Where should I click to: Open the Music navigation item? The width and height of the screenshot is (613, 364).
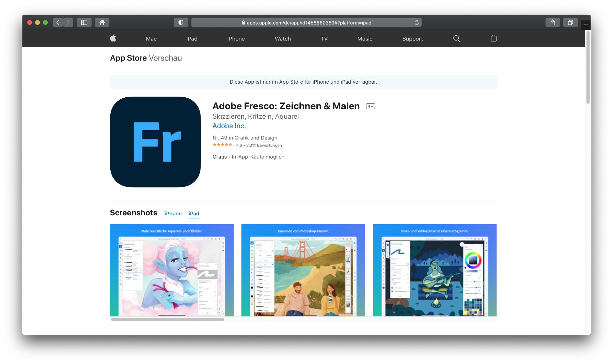coord(365,39)
